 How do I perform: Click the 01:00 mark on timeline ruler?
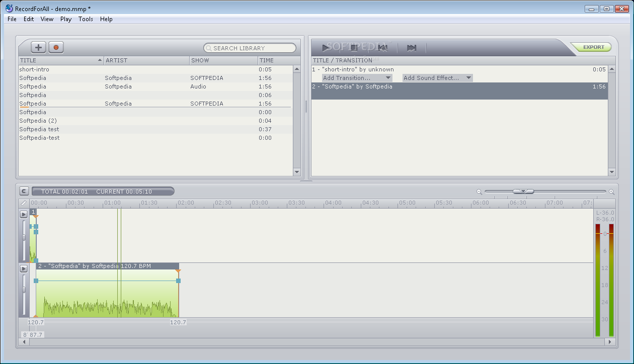(112, 203)
